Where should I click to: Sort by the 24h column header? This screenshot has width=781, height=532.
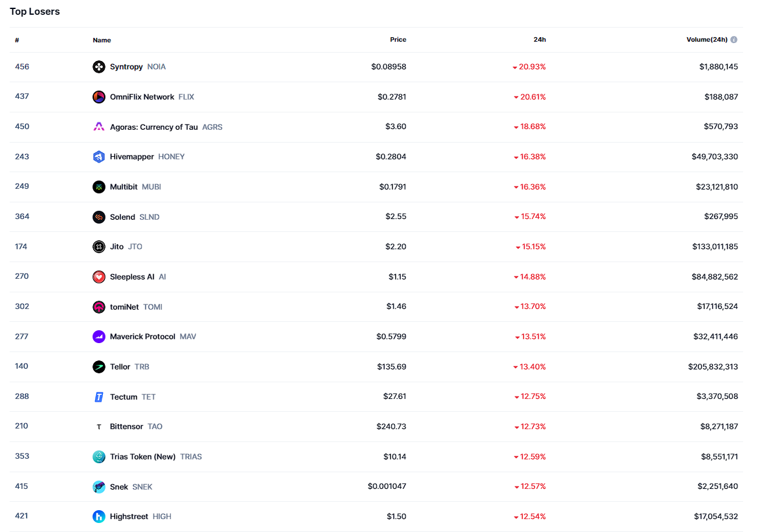[x=539, y=40]
